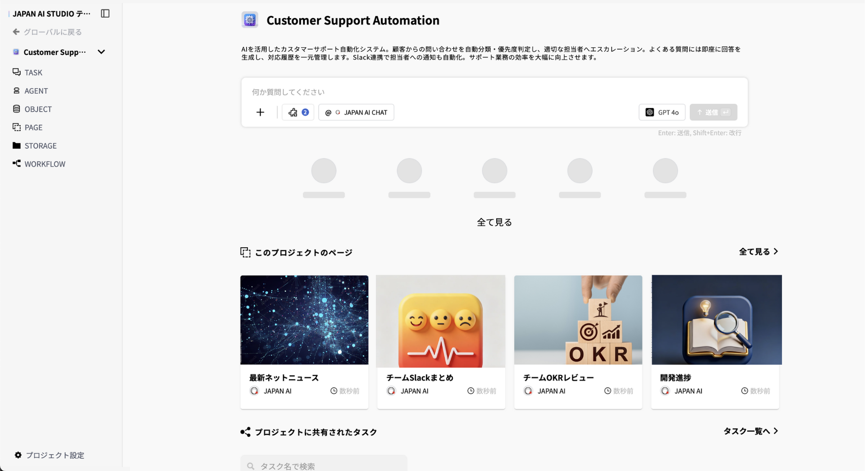
Task: Open AGENT in the sidebar
Action: coord(36,91)
